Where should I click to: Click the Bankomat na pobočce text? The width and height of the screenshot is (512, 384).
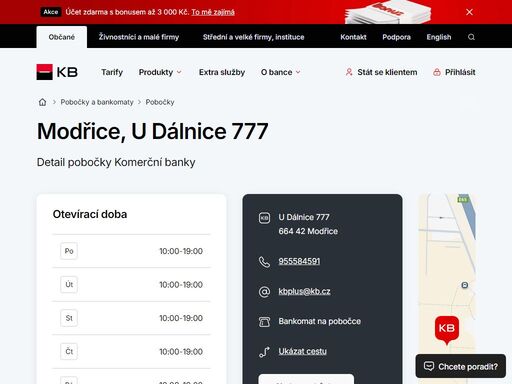point(320,321)
